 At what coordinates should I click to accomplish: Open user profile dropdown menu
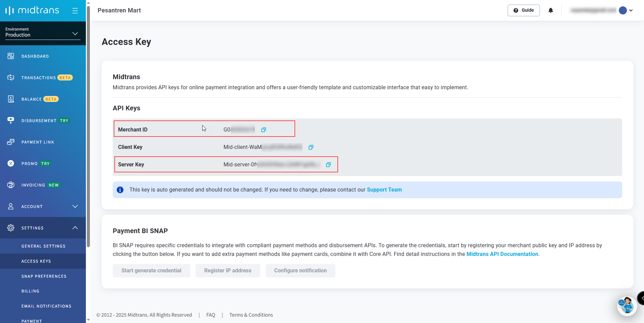click(x=626, y=10)
